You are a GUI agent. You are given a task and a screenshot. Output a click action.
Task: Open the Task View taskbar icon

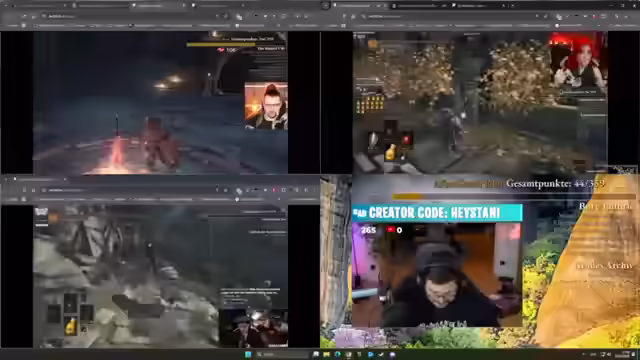click(316, 354)
